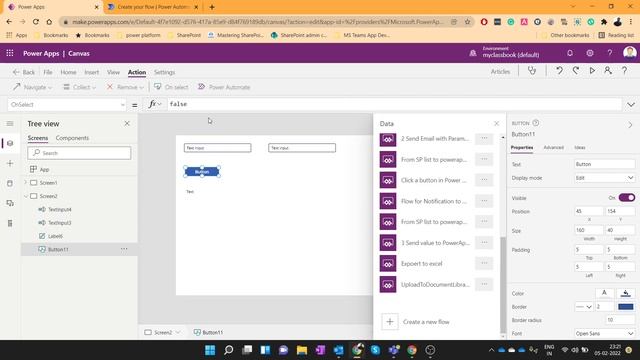Open settings gear in header
Image resolution: width=640 pixels, height=360 pixels.
[x=590, y=53]
